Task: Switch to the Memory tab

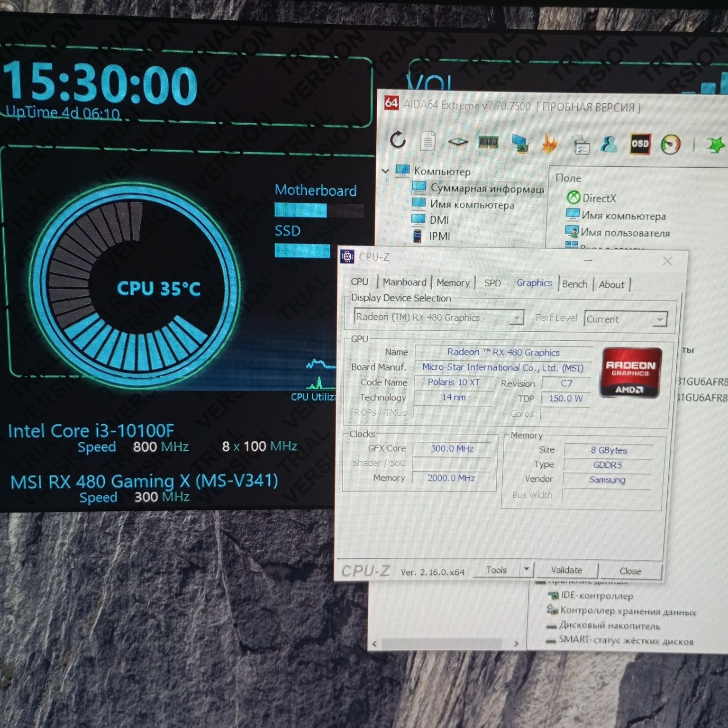Action: [x=453, y=282]
